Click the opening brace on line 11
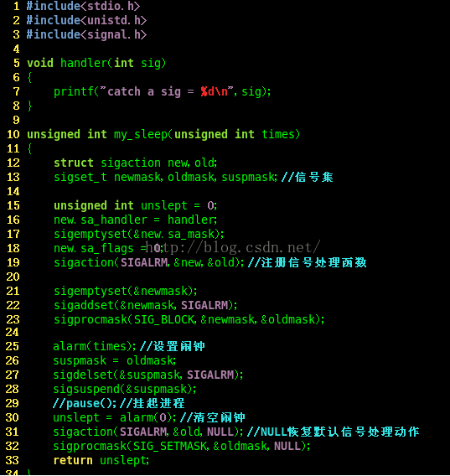 [29, 149]
